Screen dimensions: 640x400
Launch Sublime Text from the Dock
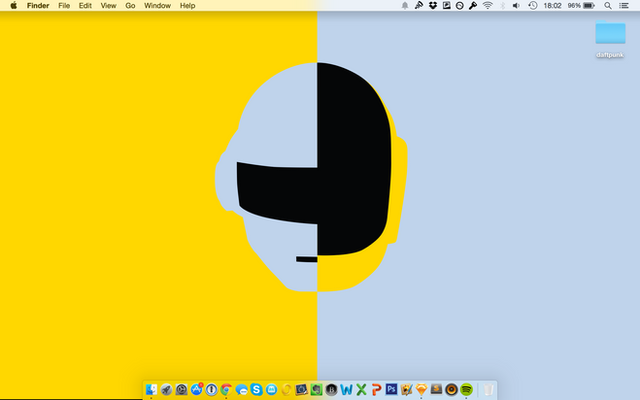tap(436, 389)
